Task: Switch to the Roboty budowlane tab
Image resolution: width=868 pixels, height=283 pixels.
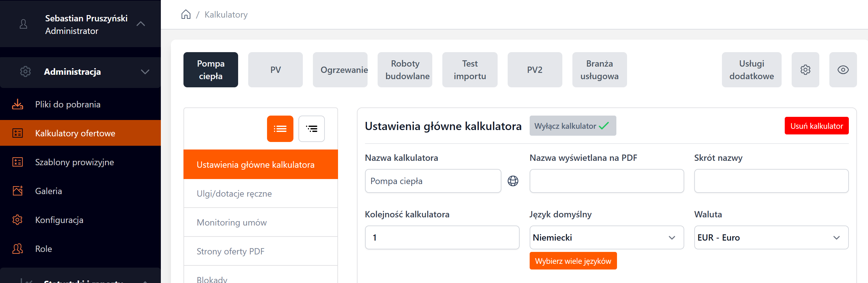Action: coord(405,70)
